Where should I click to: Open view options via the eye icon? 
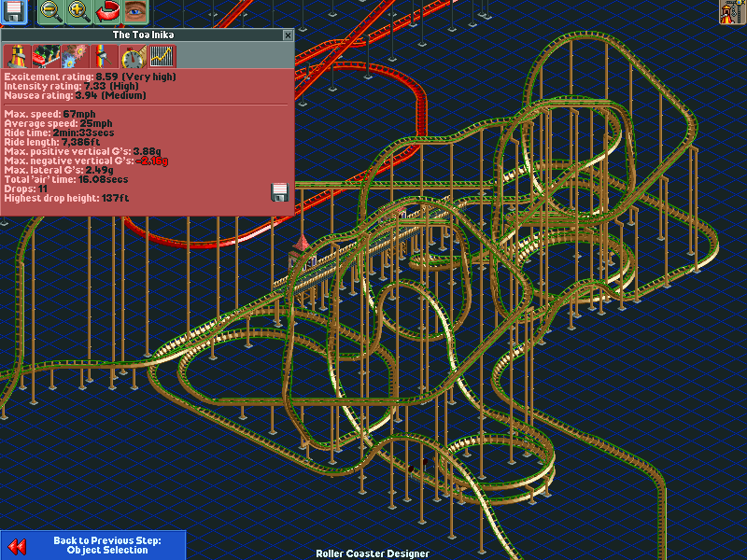coord(135,11)
